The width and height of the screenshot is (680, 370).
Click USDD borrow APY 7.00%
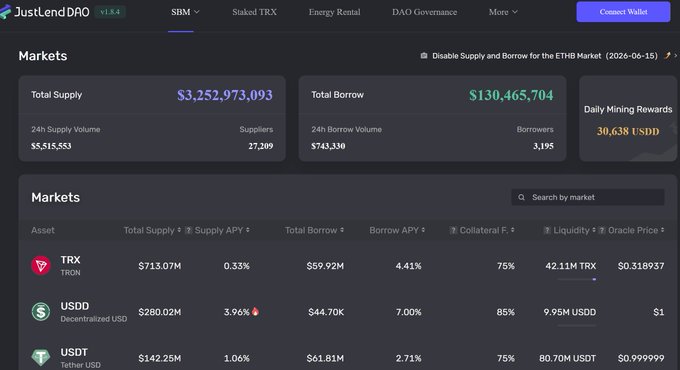tap(409, 312)
